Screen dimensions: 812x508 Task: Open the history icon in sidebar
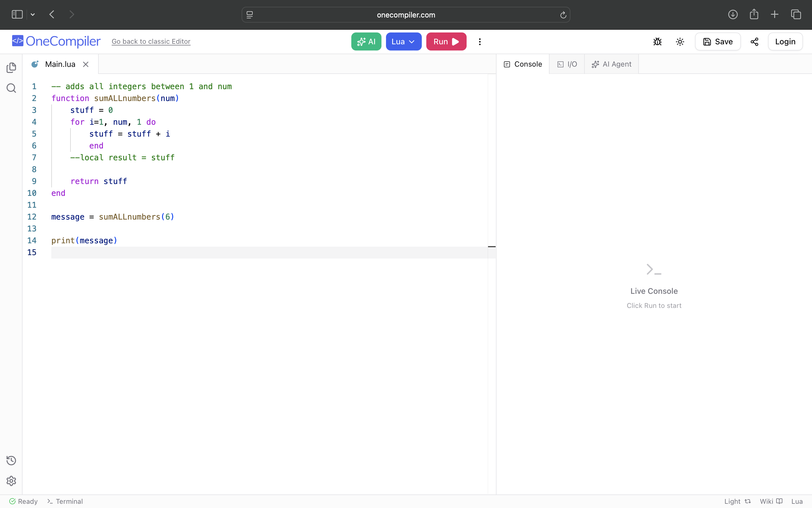11,460
